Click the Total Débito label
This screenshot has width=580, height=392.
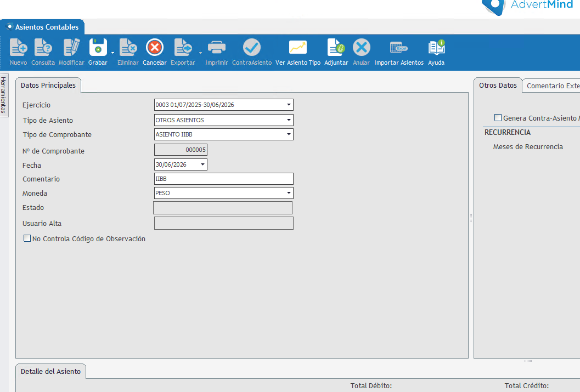[371, 386]
